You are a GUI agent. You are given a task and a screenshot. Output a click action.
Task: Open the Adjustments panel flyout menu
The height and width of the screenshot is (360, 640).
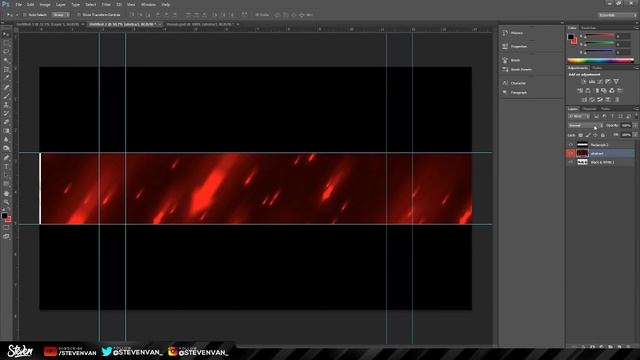click(636, 68)
